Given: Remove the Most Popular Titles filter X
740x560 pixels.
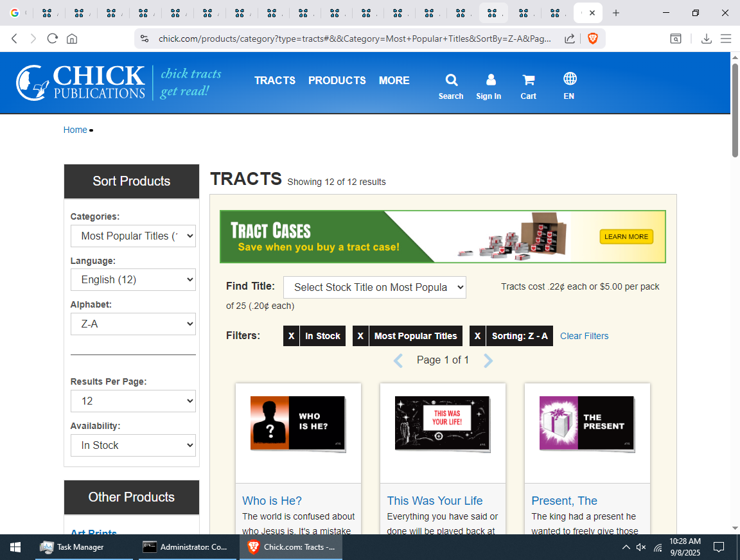Looking at the screenshot, I should point(360,336).
